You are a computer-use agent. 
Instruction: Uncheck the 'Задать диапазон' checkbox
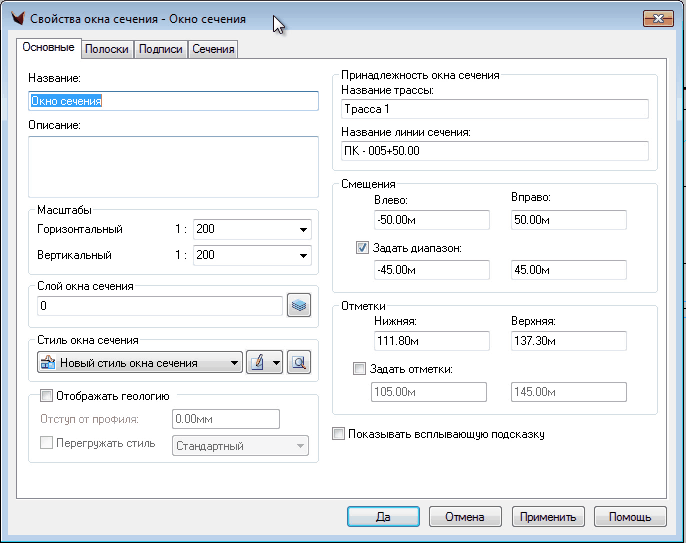(x=363, y=248)
